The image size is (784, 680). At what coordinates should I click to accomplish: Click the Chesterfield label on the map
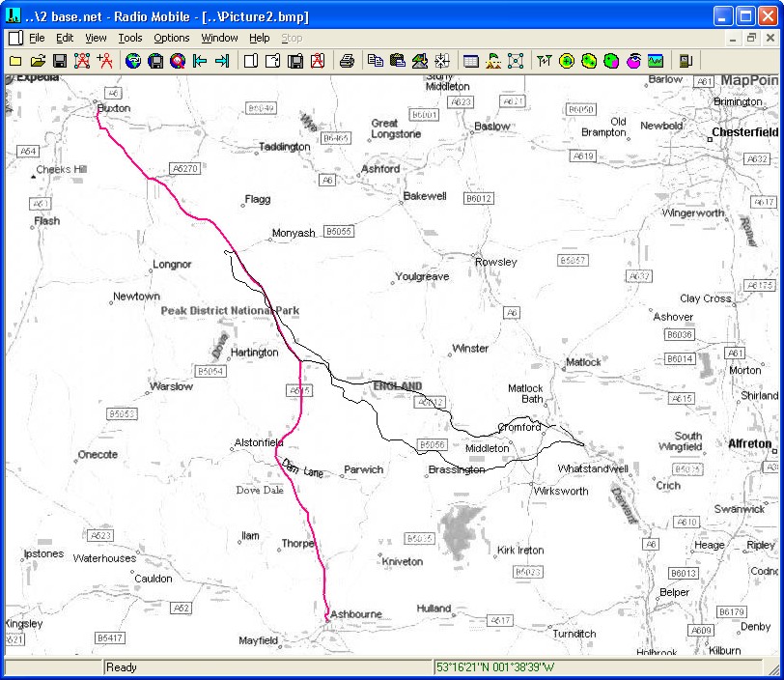pos(745,132)
